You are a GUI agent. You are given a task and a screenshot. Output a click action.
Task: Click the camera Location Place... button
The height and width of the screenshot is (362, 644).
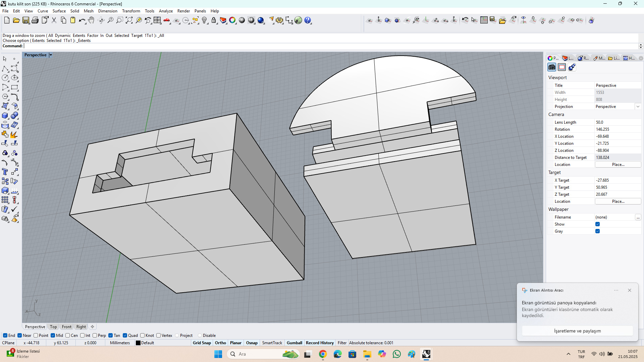tap(618, 165)
